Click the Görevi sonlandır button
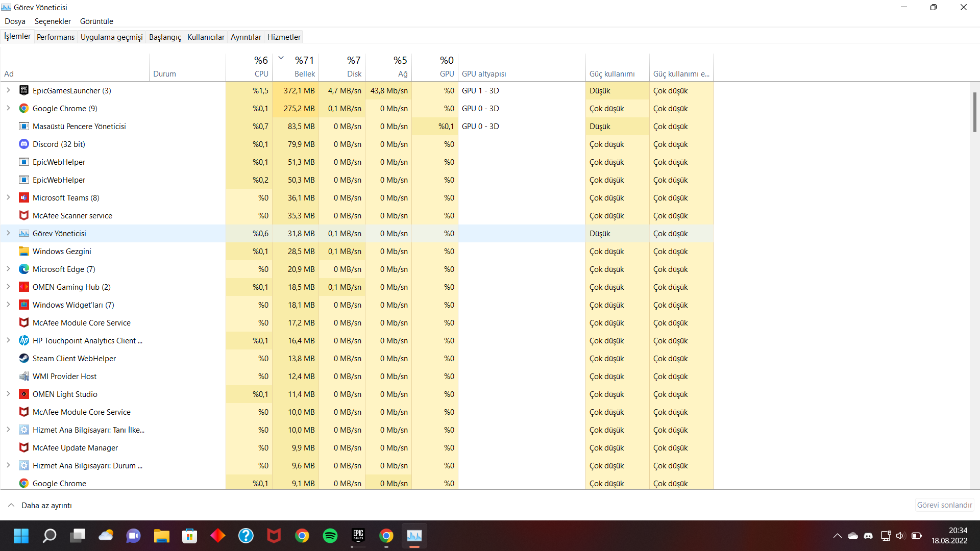The image size is (980, 551). [944, 505]
